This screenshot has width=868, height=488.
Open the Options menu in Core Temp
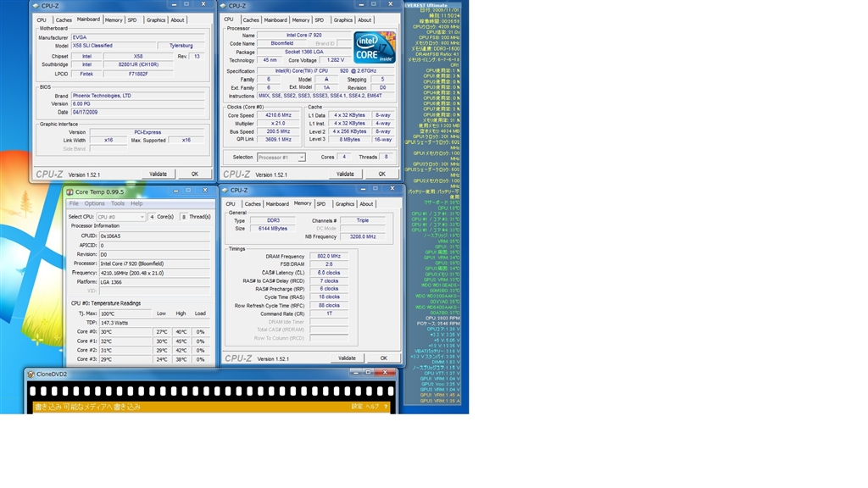click(95, 203)
